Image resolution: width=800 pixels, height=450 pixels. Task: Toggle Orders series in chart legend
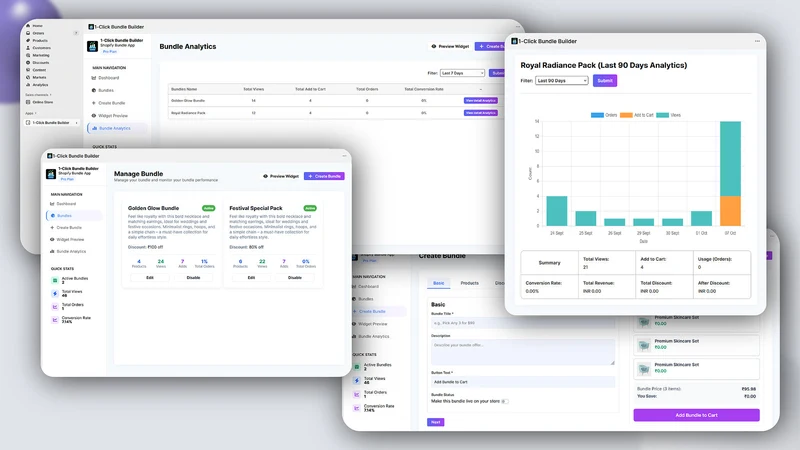[604, 115]
